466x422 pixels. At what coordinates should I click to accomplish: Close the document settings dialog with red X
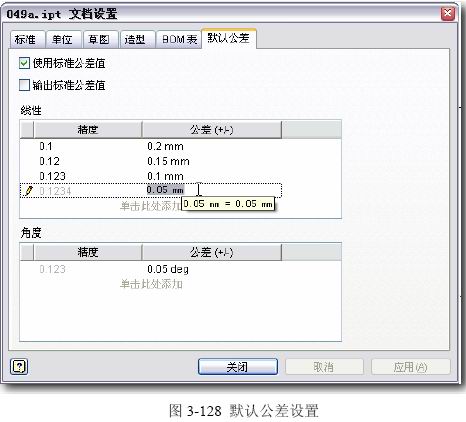pos(448,14)
